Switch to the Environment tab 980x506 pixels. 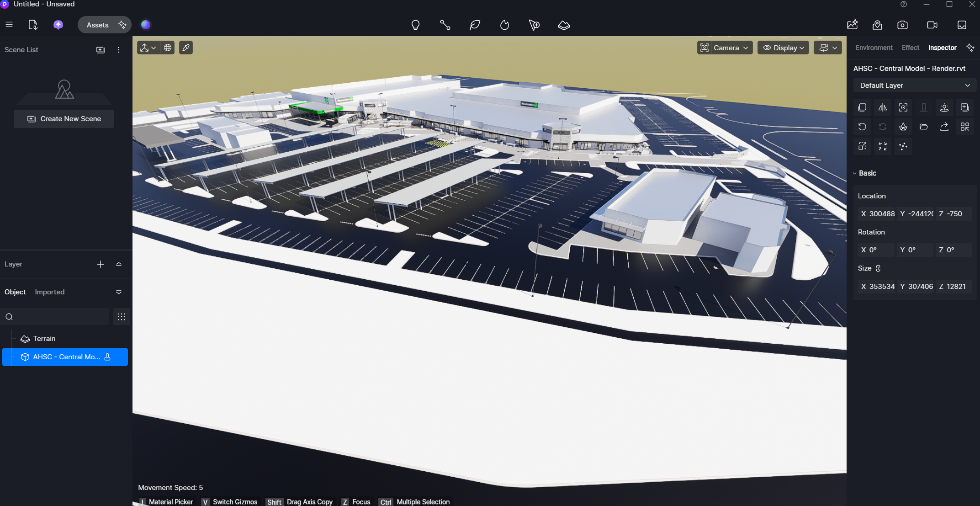(x=874, y=48)
